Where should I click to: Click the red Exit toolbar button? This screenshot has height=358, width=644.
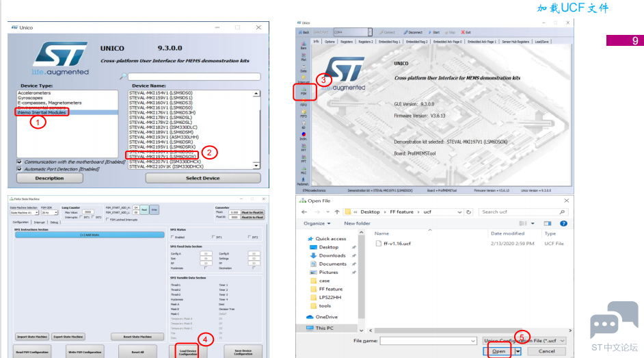[466, 32]
